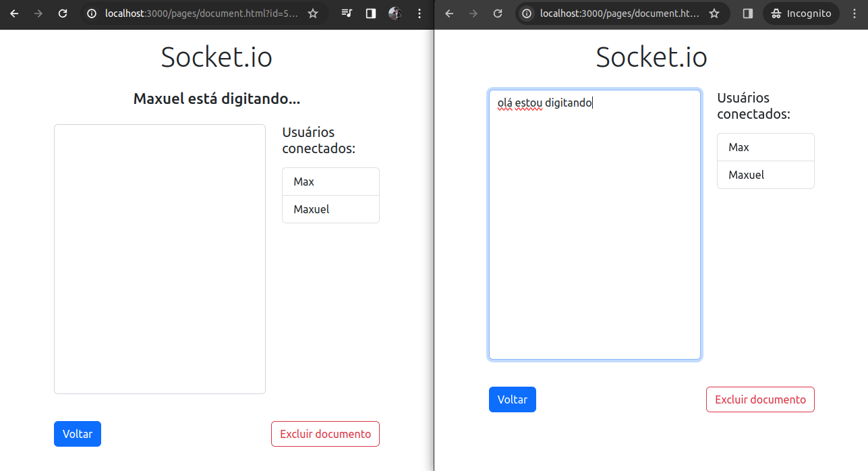Go back in the left browser window

[x=14, y=13]
